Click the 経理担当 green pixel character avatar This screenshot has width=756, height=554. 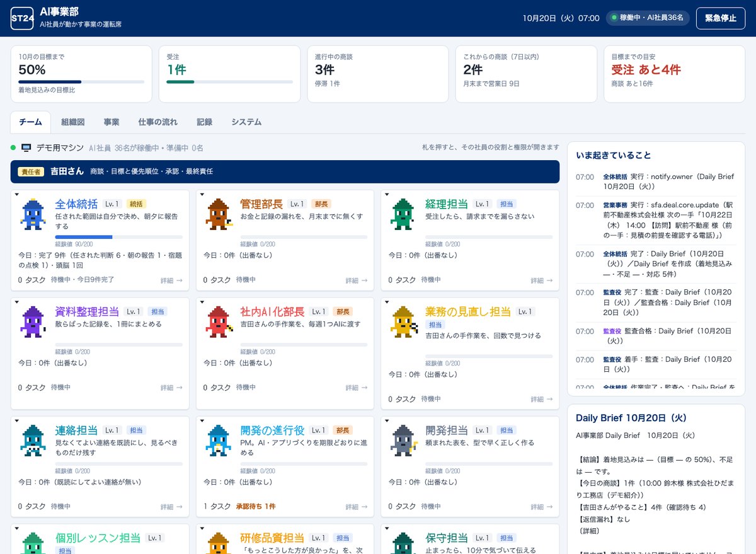click(402, 214)
